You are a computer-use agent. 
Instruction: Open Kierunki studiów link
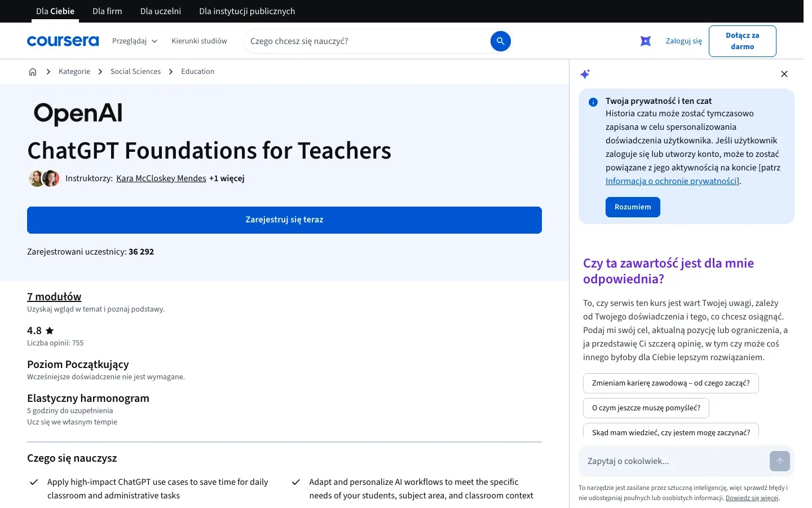pos(199,41)
